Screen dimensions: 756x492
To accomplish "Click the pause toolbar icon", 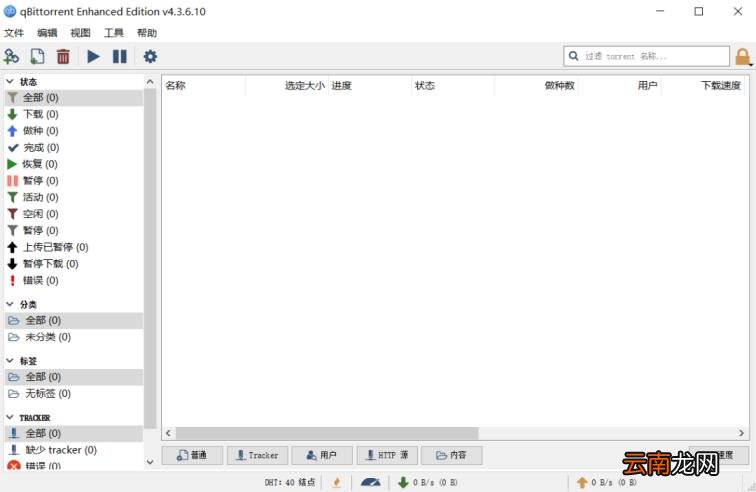I will [120, 56].
